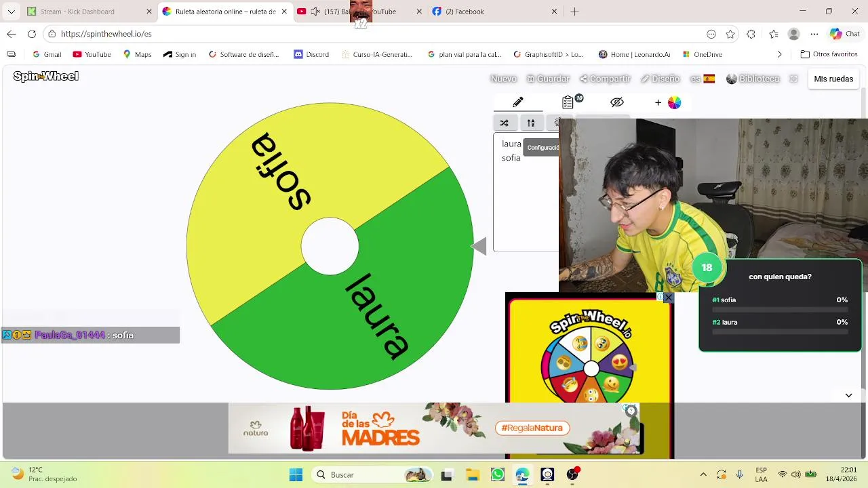Open the browser profile icon
Screen dimensions: 868x488
[794, 34]
